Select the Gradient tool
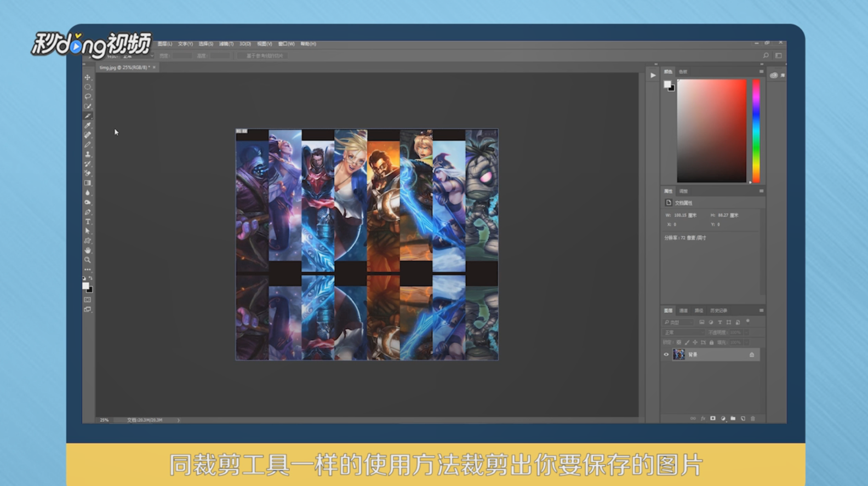868x486 pixels. 88,183
